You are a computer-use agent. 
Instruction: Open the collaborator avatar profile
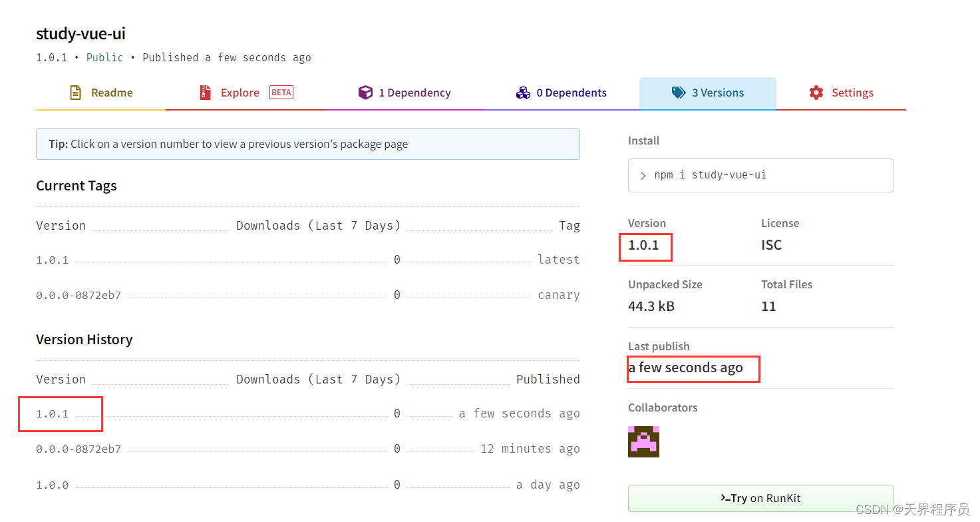pyautogui.click(x=643, y=441)
